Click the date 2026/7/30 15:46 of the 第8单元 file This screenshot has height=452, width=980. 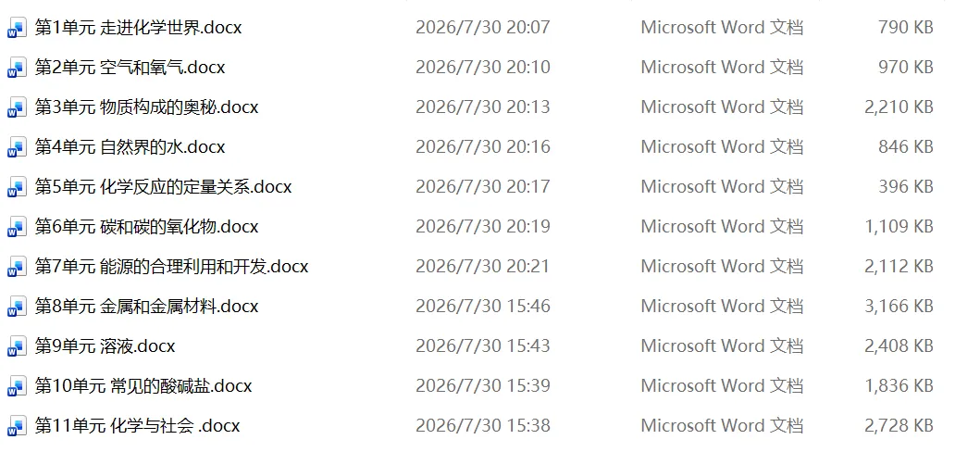point(483,307)
